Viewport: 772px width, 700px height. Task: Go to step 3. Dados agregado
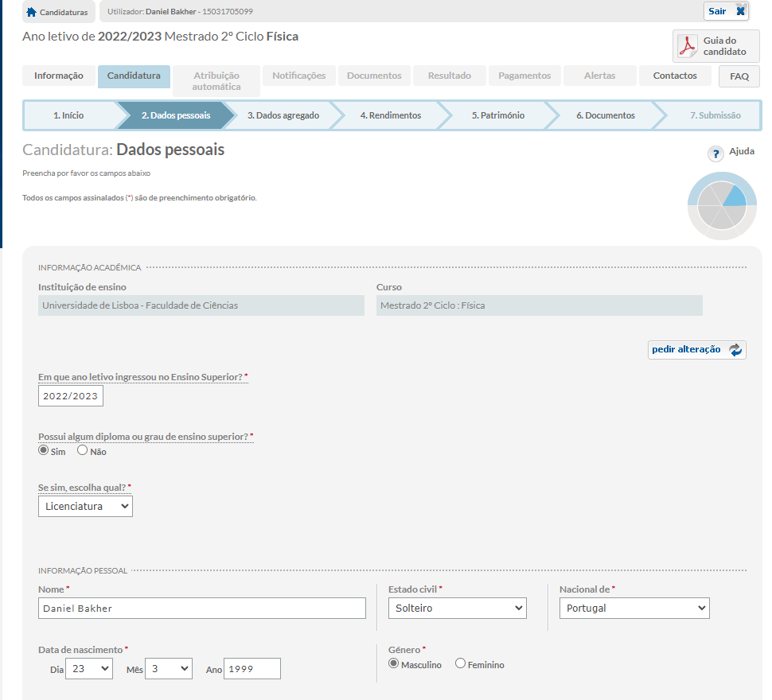pos(283,115)
